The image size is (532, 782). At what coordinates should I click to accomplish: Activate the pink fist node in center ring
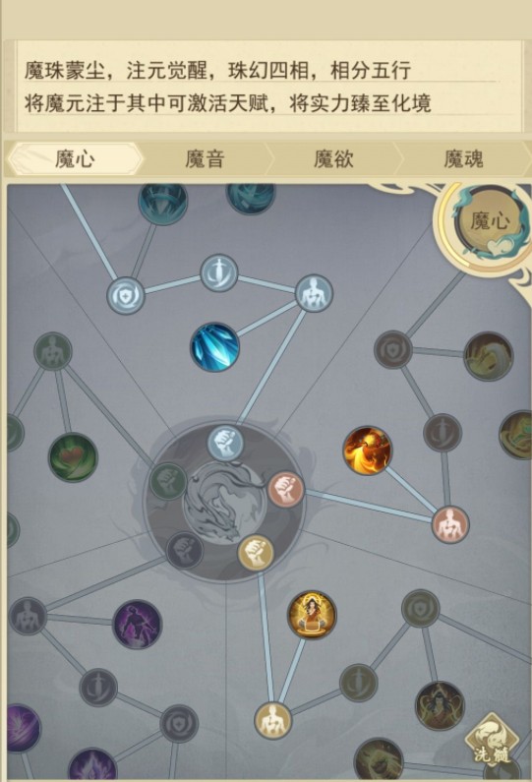coord(286,489)
